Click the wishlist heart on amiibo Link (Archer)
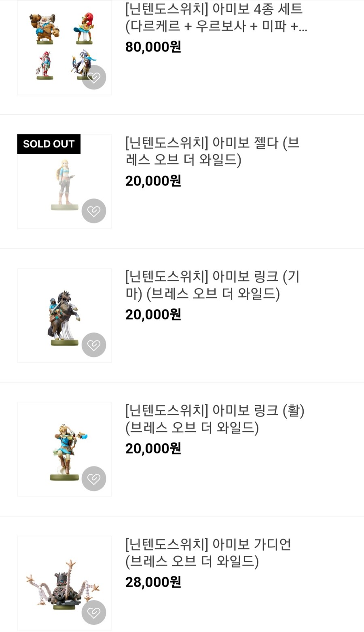The height and width of the screenshot is (632, 364). (94, 479)
